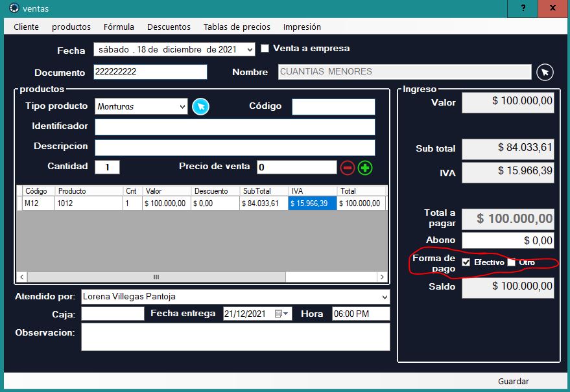Uncheck the Efectivo payment checkbox
Screen dimensions: 570x392
pos(466,262)
